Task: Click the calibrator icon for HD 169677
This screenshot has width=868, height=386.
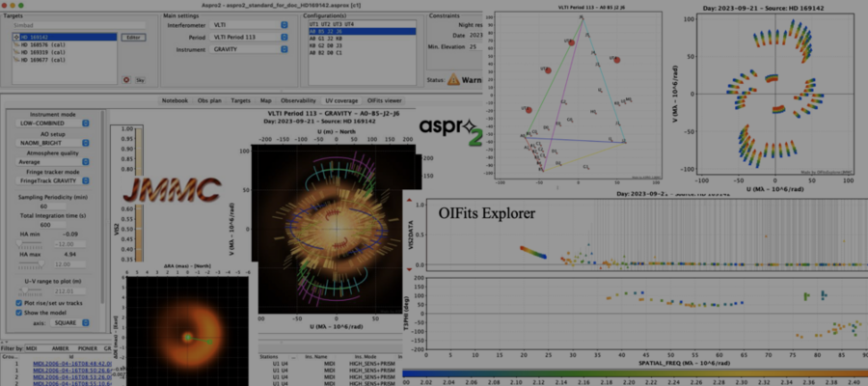Action: tap(16, 59)
